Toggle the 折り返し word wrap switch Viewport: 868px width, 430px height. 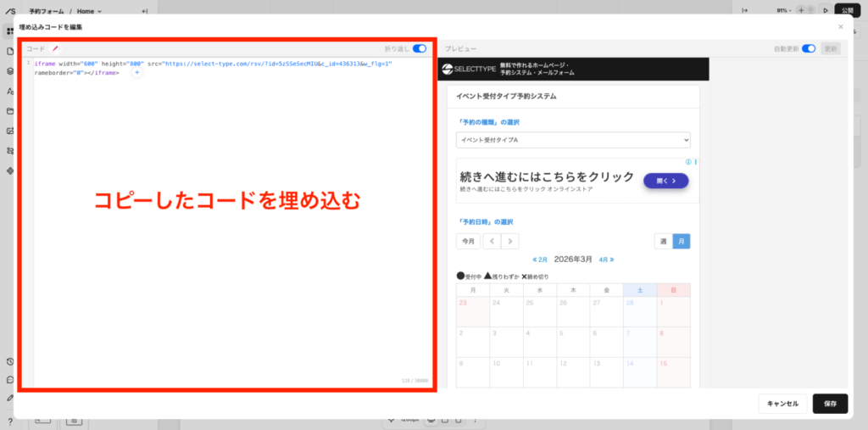pos(420,49)
